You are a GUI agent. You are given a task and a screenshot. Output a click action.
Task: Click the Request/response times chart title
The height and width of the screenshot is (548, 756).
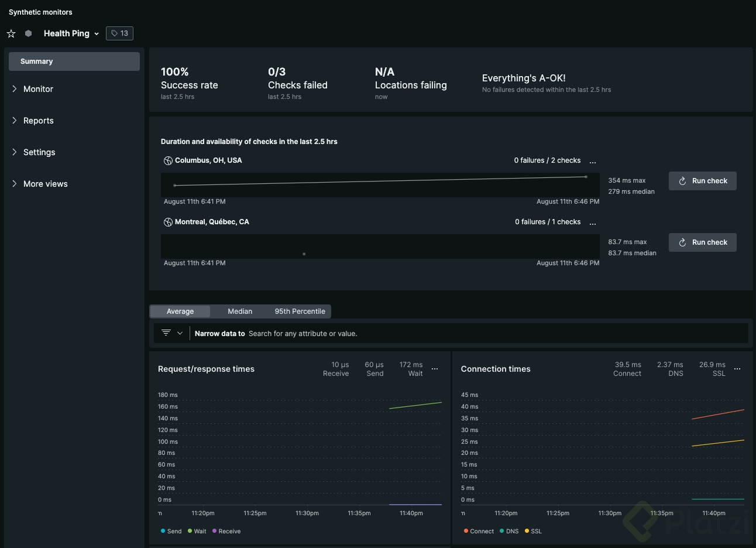click(206, 369)
